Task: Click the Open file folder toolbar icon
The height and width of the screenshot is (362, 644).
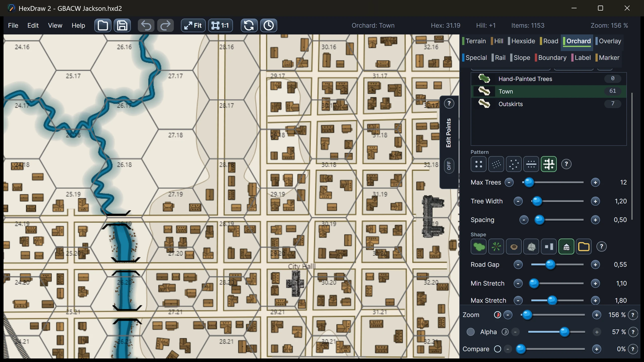Action: 103,25
